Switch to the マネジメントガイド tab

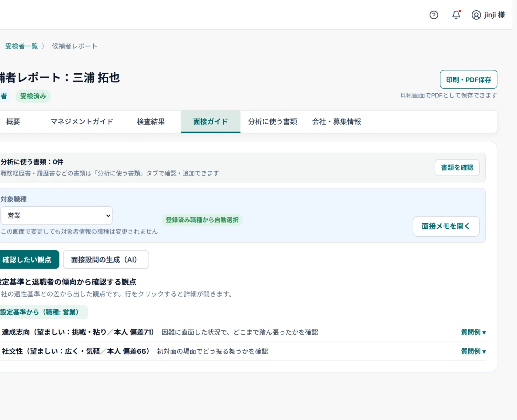pos(82,122)
